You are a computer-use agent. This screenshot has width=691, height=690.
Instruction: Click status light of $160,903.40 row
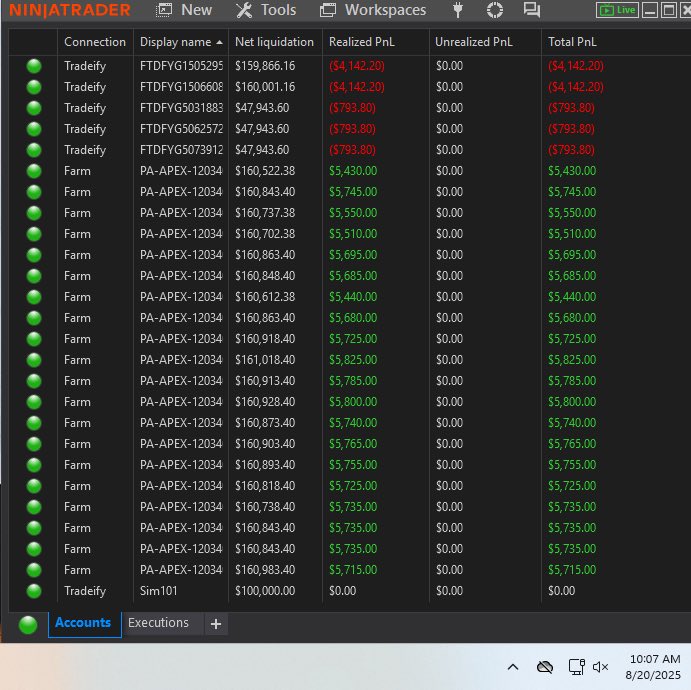click(34, 444)
